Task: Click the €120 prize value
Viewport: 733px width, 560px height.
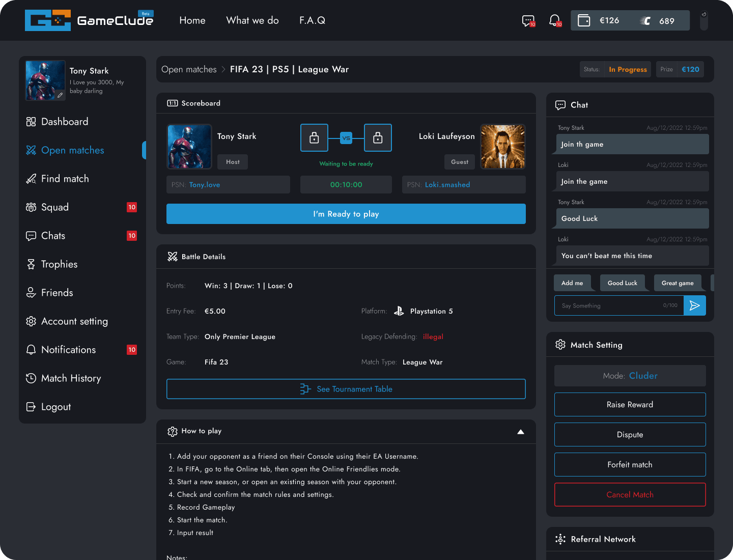Action: (690, 69)
